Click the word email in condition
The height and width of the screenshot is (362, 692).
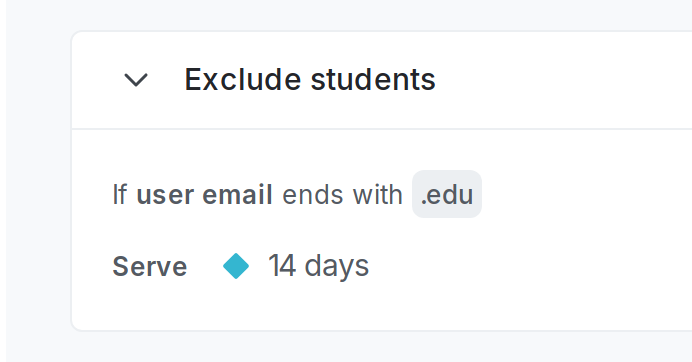pyautogui.click(x=237, y=195)
